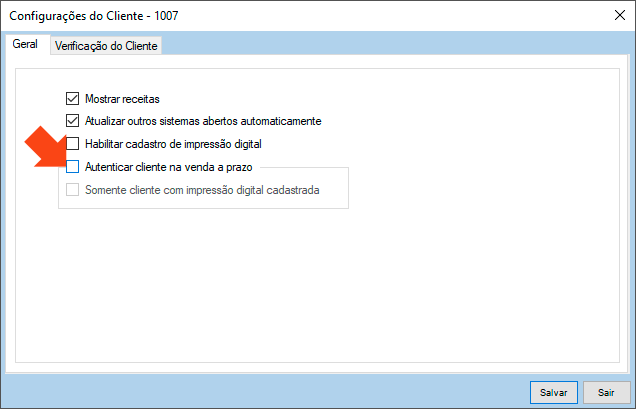The height and width of the screenshot is (409, 636).
Task: Click the window resize grip corner
Action: (x=630, y=403)
